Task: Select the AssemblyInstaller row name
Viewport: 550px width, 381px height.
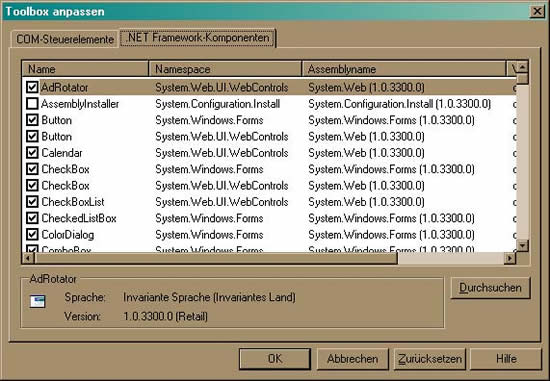Action: click(80, 104)
